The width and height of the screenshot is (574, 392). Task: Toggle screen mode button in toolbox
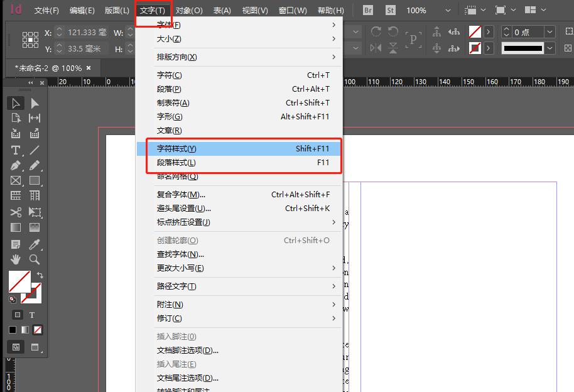pyautogui.click(x=35, y=347)
